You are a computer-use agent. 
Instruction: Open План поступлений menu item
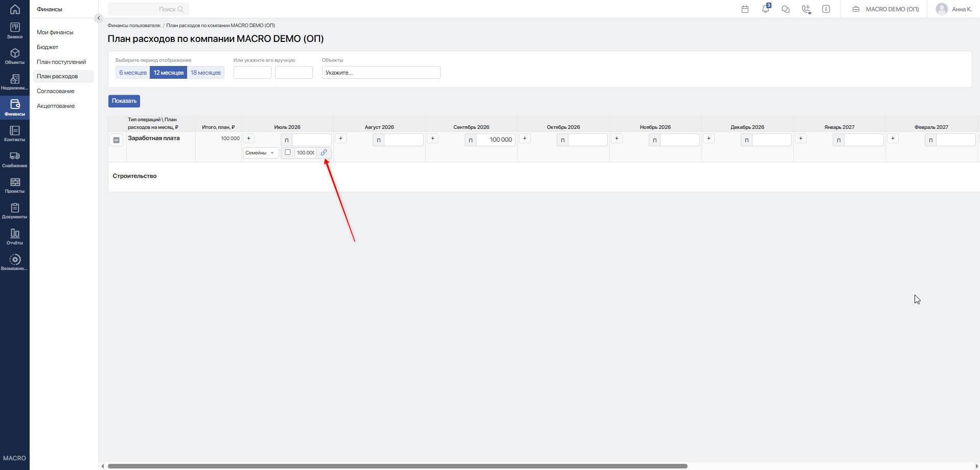click(61, 62)
